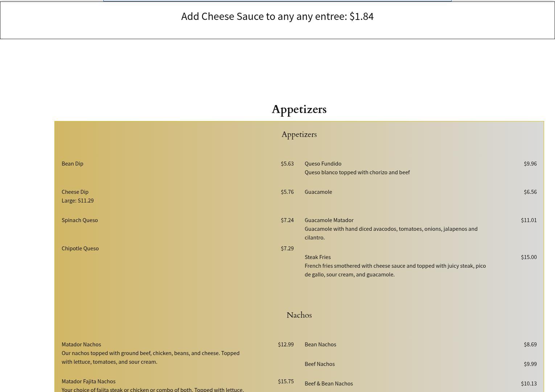Select the Beef & Bean Nachos item
This screenshot has width=555, height=392.
tap(329, 384)
